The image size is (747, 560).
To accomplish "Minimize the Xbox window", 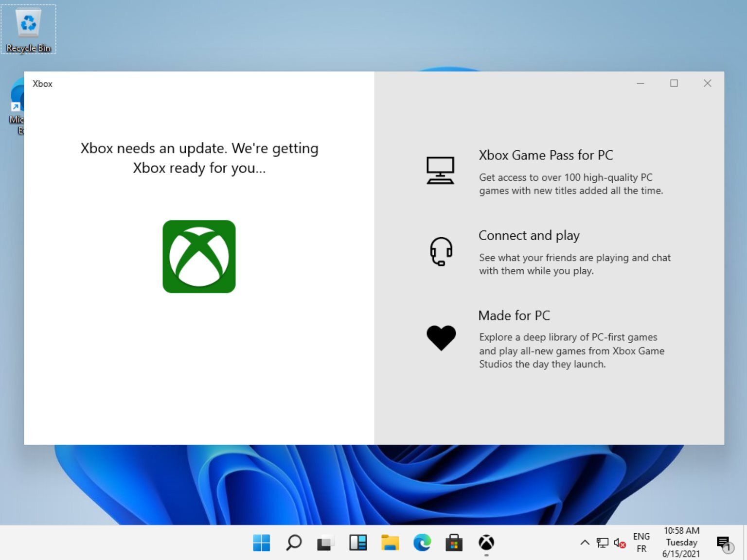I will 640,84.
